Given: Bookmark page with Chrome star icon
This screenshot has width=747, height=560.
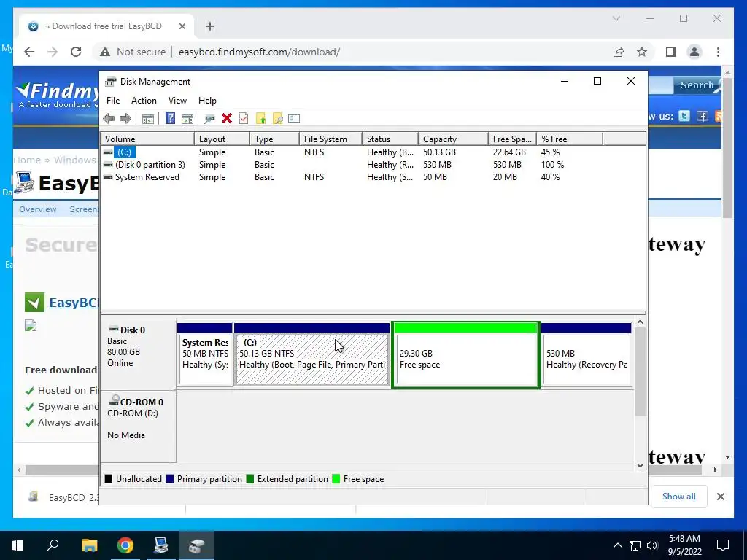Looking at the screenshot, I should [642, 52].
